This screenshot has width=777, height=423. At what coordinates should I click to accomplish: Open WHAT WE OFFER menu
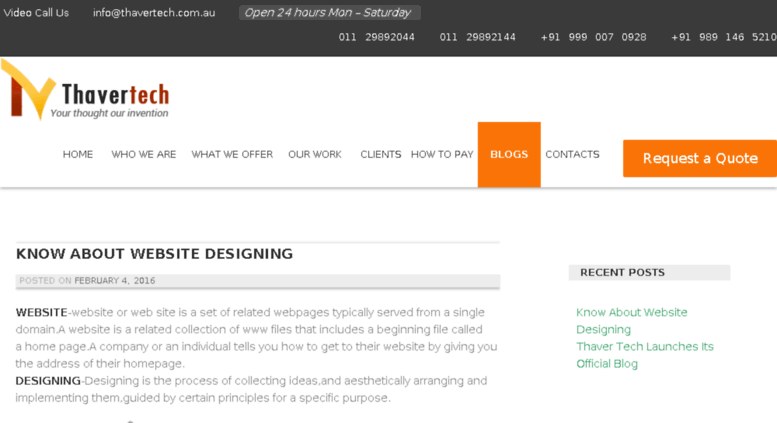click(232, 155)
